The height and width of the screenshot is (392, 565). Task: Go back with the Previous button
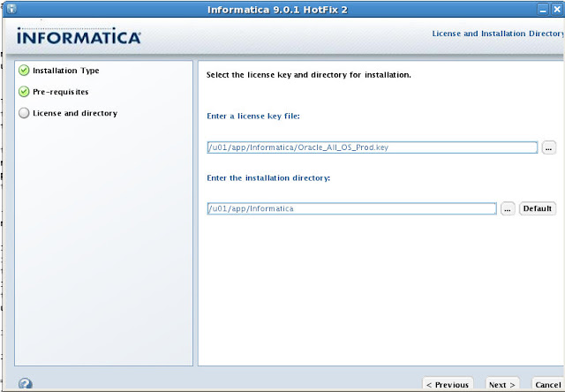pos(448,384)
